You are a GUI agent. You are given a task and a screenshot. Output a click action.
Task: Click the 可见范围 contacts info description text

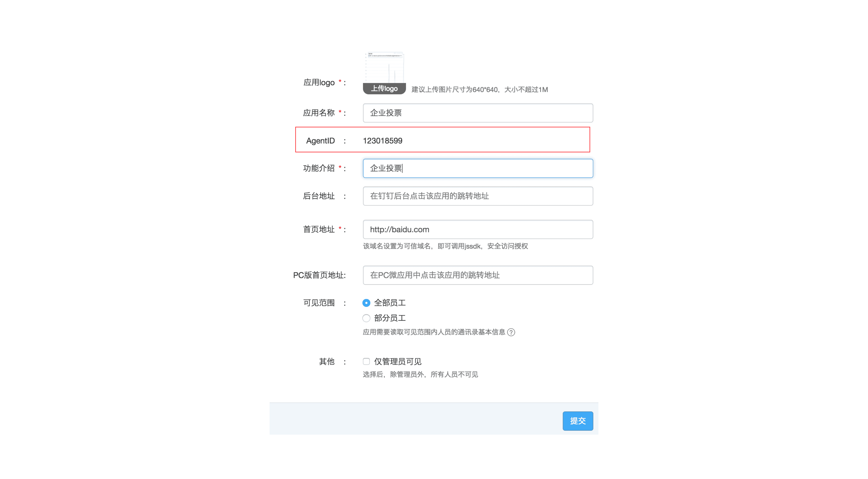click(x=434, y=332)
